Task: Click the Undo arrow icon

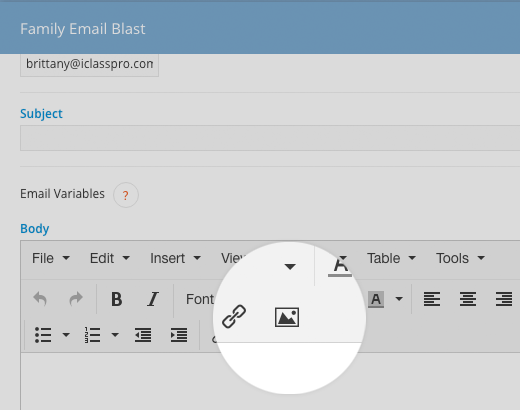Action: (x=40, y=299)
